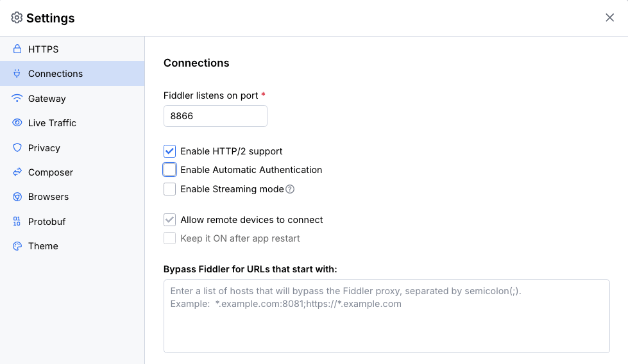Check Enable Automatic Authentication

(x=169, y=170)
